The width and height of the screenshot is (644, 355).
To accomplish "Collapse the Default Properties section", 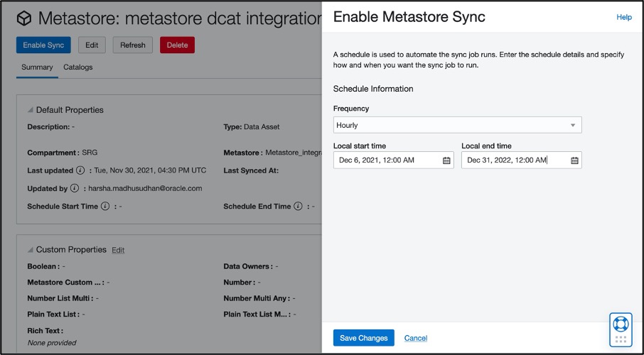I will point(31,110).
